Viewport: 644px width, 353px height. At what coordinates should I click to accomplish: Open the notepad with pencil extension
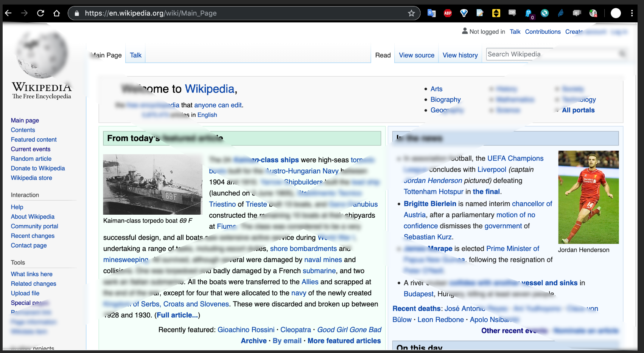(480, 13)
